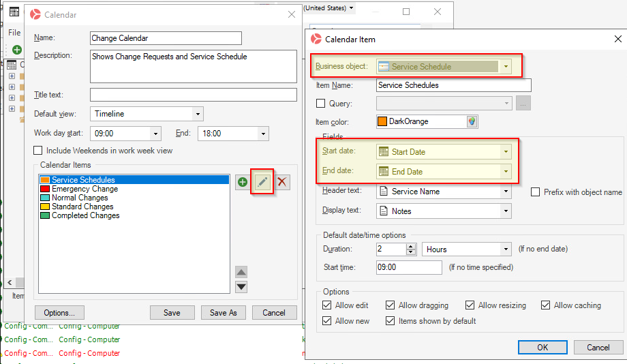627x364 pixels.
Task: Click the red X delete item icon
Action: [281, 182]
